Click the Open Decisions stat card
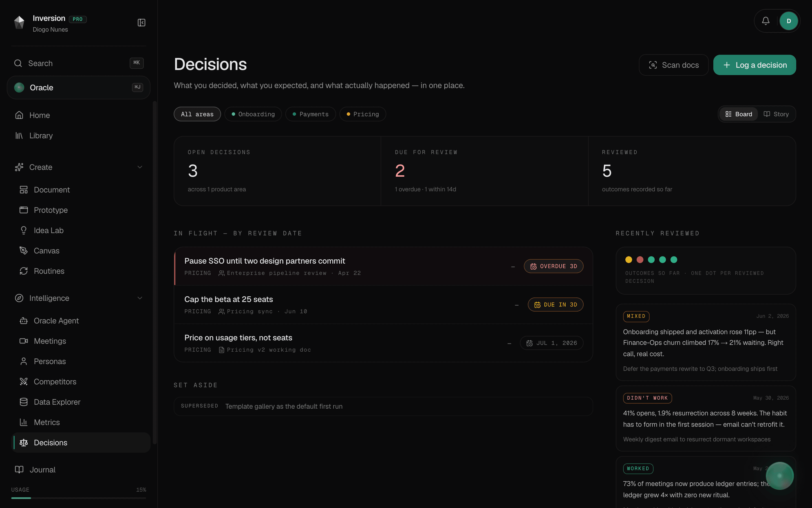 tap(277, 171)
